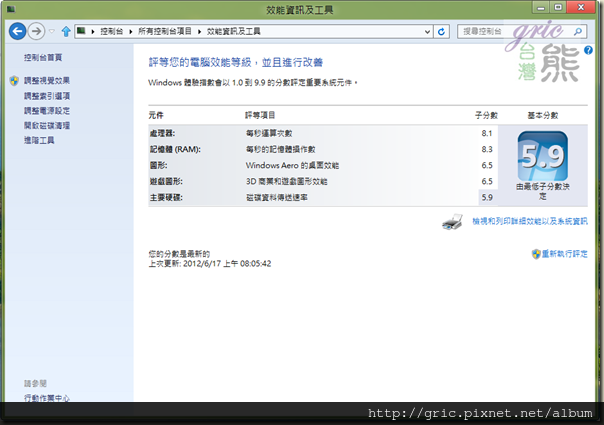The width and height of the screenshot is (604, 425).
Task: Click the shield icon beside 調整視覺效果
Action: coord(14,81)
